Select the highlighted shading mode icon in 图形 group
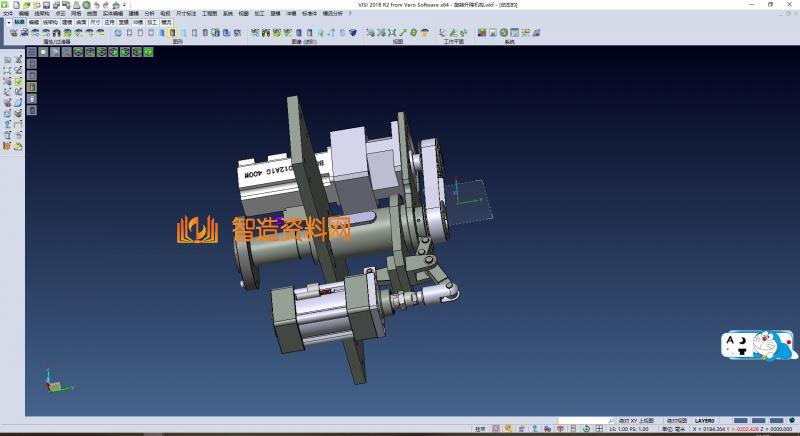The height and width of the screenshot is (436, 800). 171,33
